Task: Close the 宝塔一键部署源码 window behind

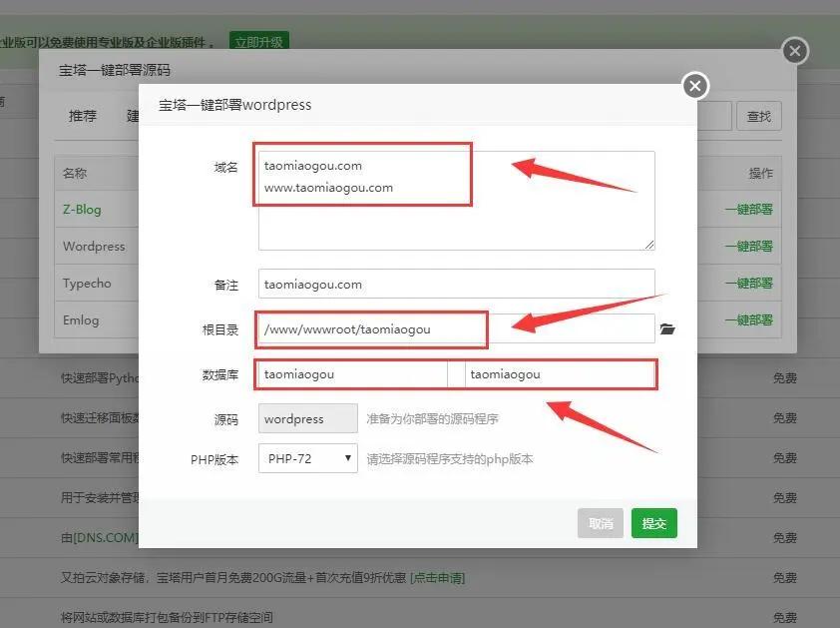Action: (795, 51)
